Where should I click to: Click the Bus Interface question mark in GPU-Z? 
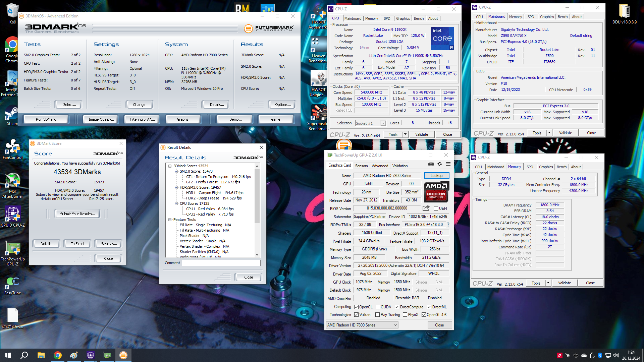pyautogui.click(x=448, y=225)
